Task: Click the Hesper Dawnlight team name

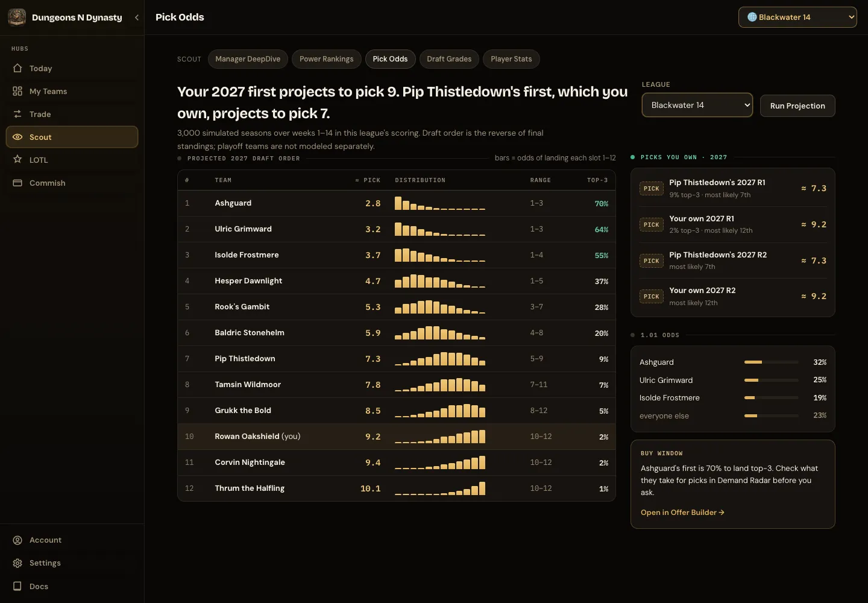Action: pyautogui.click(x=248, y=281)
